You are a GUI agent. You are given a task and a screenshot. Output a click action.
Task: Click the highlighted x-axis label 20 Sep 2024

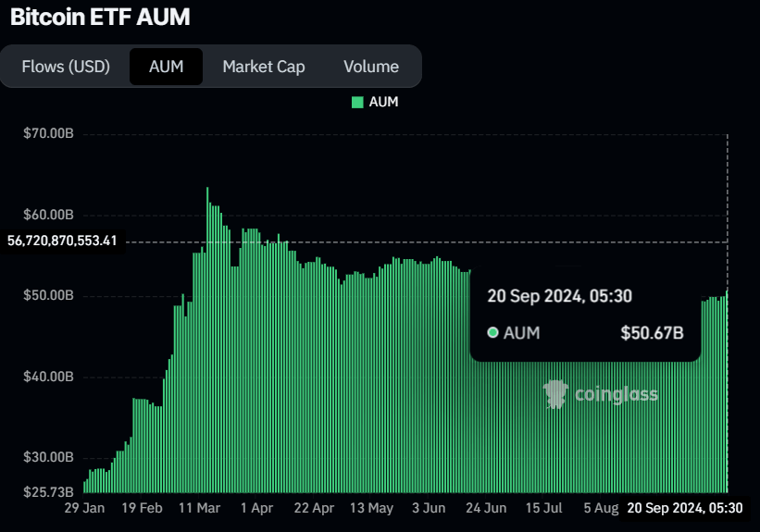pyautogui.click(x=685, y=508)
